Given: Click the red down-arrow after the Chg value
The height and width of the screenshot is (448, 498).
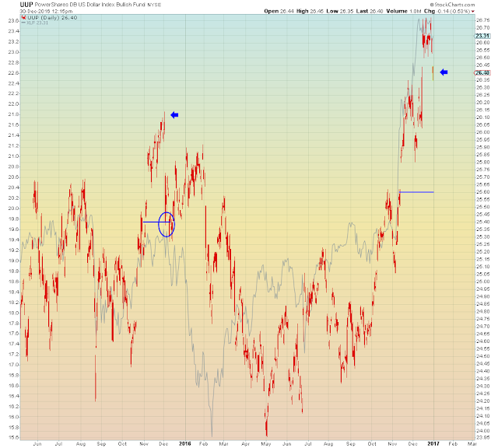Looking at the screenshot, I should (x=473, y=12).
